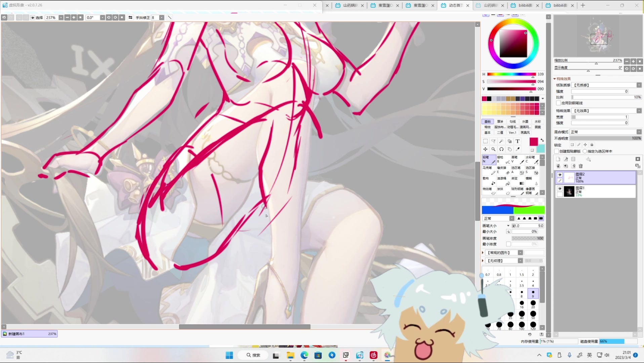Hide 图层1 using its eye icon
This screenshot has height=363, width=644.
[560, 189]
